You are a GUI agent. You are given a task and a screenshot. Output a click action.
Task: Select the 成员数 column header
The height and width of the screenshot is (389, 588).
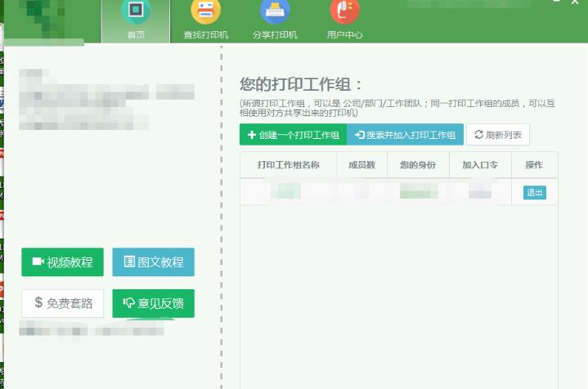[361, 165]
